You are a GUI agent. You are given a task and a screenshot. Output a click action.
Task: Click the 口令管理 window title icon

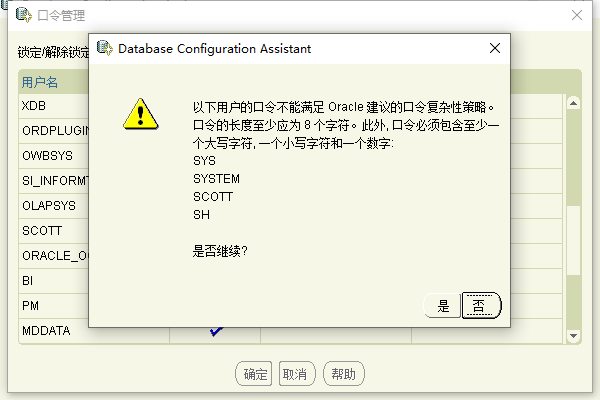(24, 15)
